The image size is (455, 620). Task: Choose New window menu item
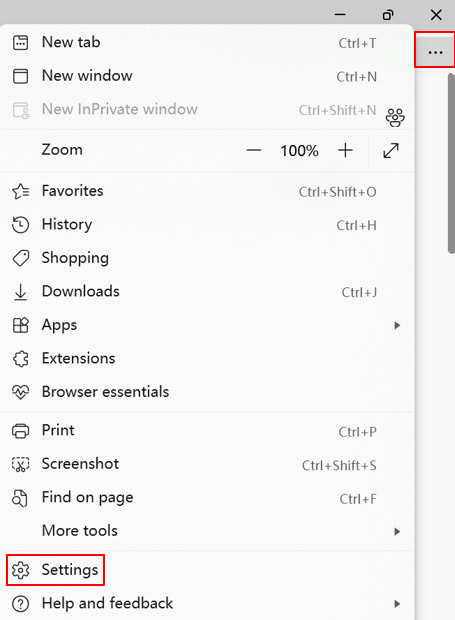(207, 76)
